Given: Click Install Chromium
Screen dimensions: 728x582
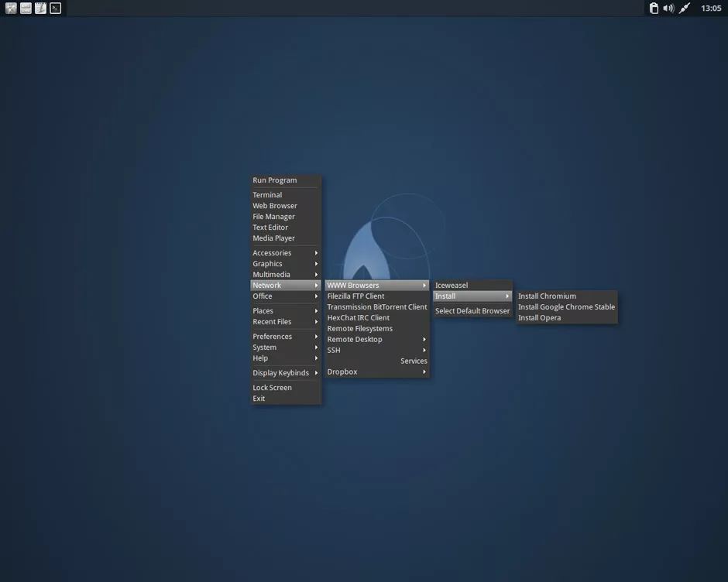Looking at the screenshot, I should [567, 296].
